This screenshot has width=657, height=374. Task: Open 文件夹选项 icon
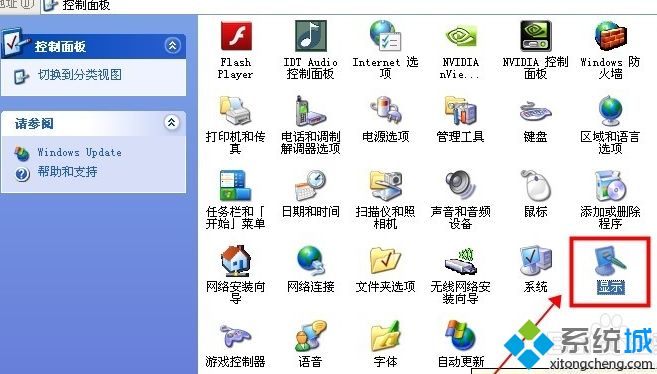[x=385, y=261]
